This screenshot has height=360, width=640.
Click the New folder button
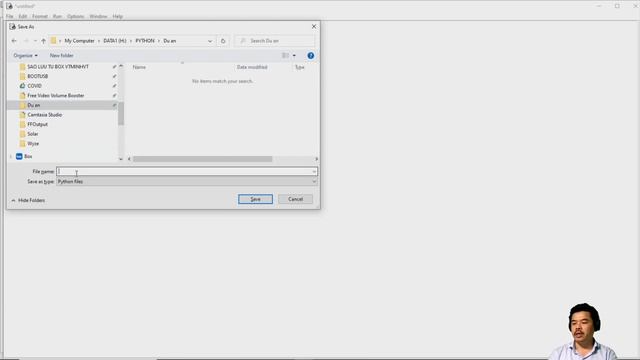(x=62, y=56)
